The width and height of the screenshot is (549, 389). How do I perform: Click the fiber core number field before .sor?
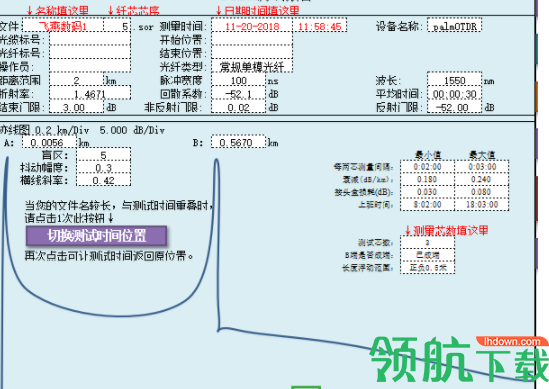click(117, 26)
